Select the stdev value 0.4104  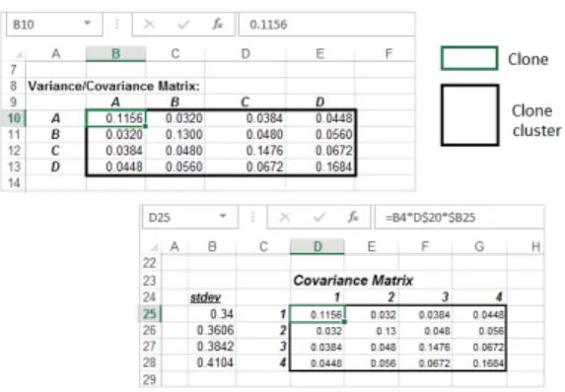pos(212,362)
